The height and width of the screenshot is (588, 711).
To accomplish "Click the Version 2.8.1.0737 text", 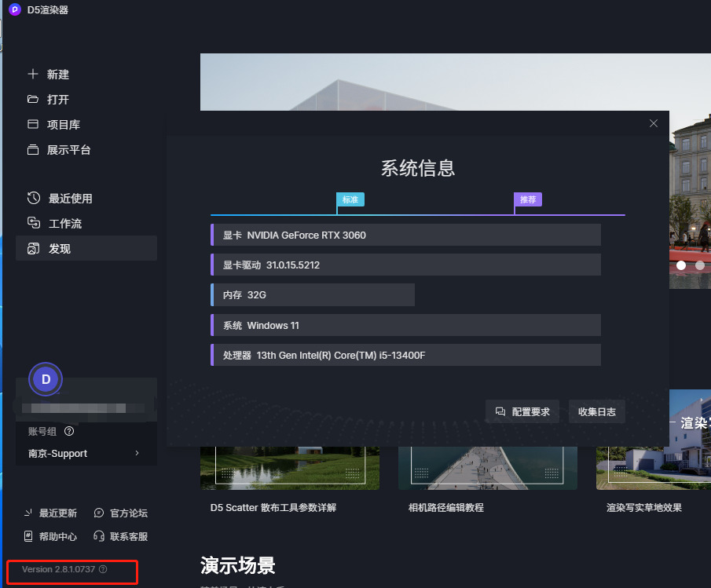I will [x=58, y=569].
